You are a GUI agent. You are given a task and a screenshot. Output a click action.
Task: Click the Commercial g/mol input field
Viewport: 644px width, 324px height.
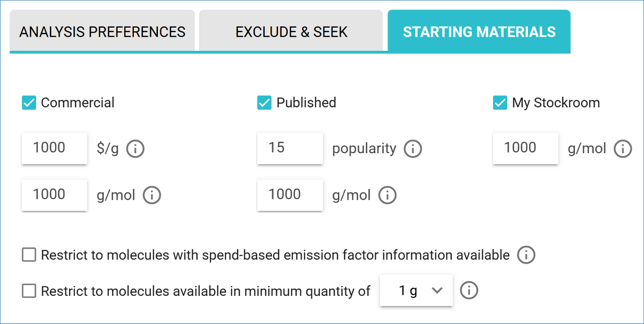click(x=54, y=195)
